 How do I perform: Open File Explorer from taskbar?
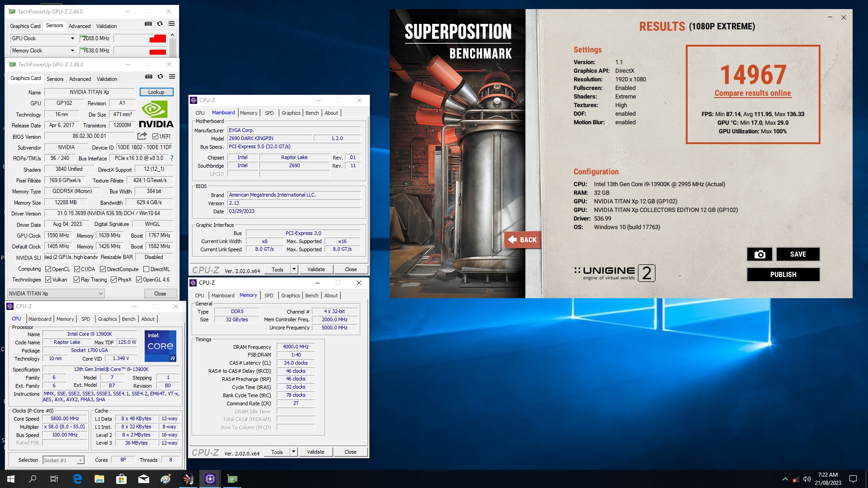(x=99, y=479)
